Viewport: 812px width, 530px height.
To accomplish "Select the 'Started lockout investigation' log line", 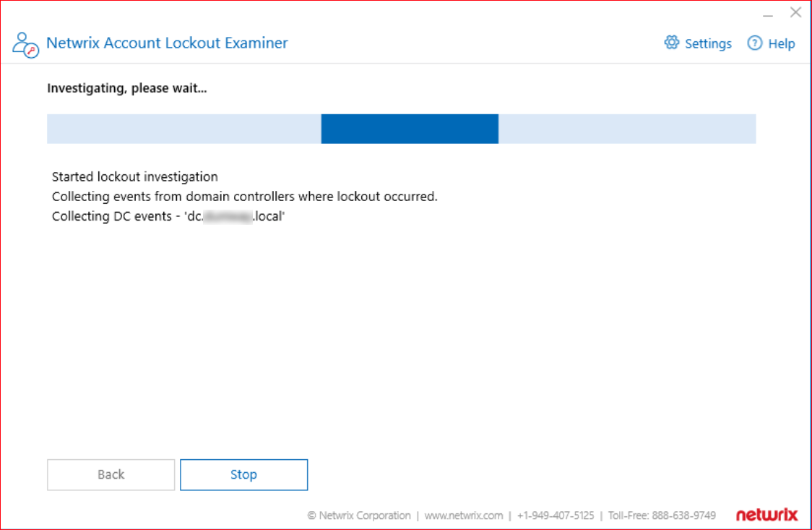I will (134, 176).
